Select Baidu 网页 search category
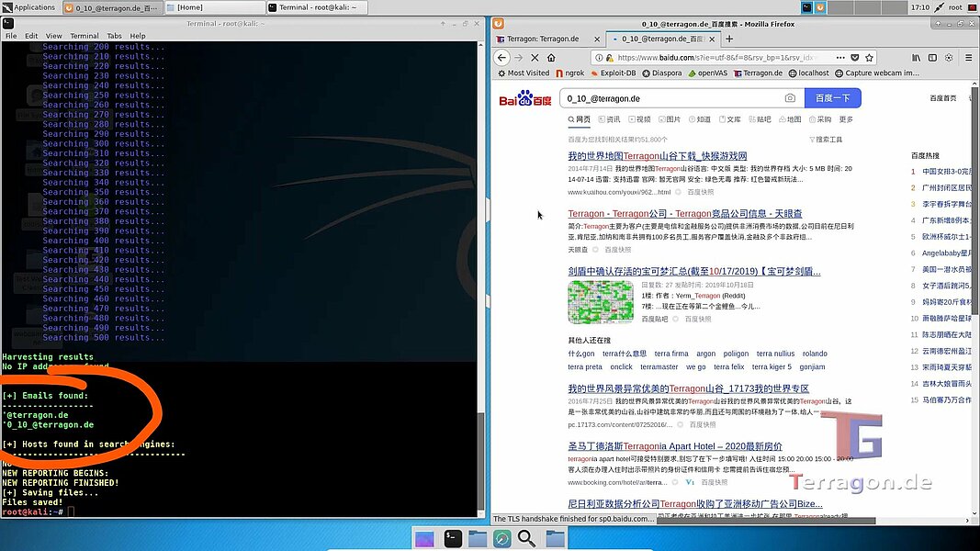Viewport: 980px width, 551px height. point(579,119)
